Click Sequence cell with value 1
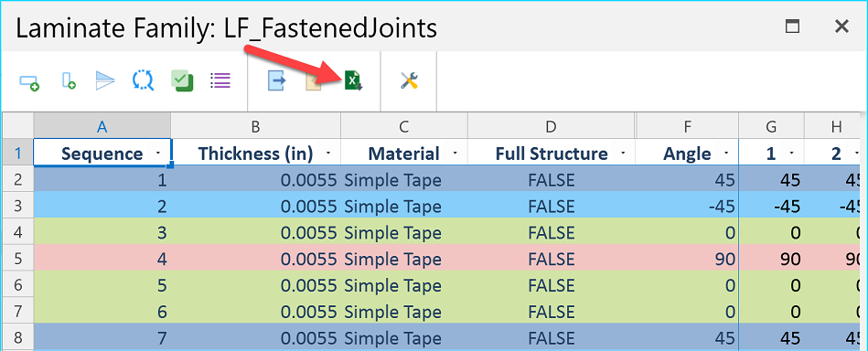This screenshot has width=868, height=351. pos(102,179)
